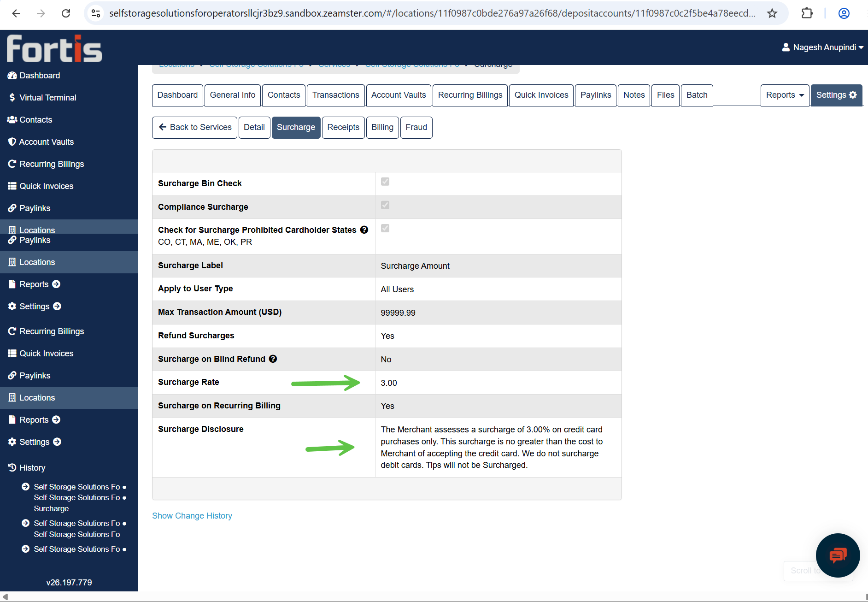Open Chrome profile avatar icon

pos(844,13)
